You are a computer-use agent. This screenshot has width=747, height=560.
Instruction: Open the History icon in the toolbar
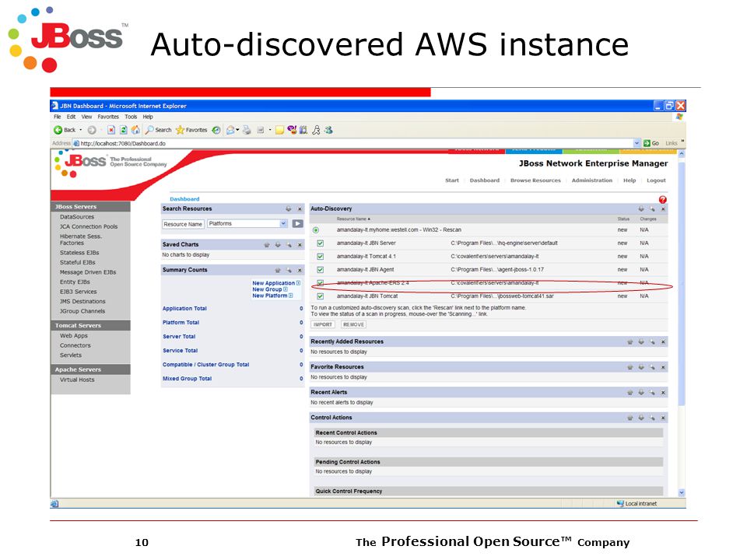[x=216, y=130]
